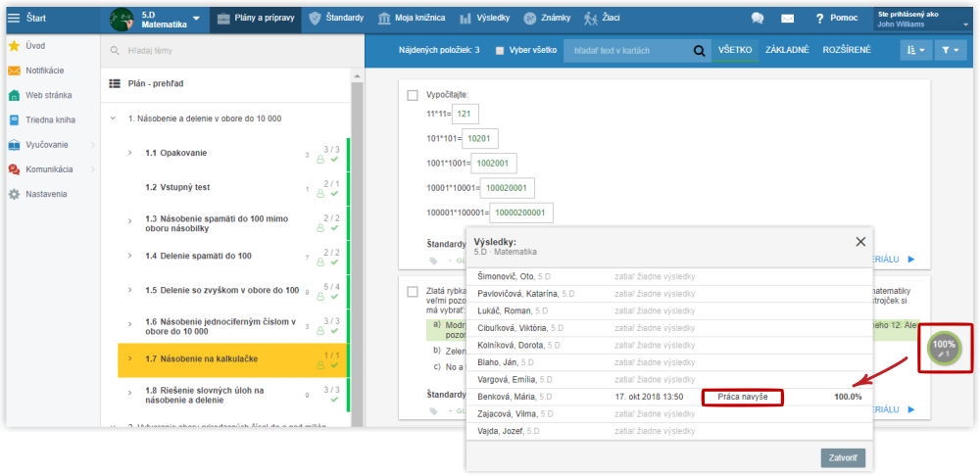Image resolution: width=980 pixels, height=475 pixels.
Task: Click the 100.0% result value
Action: click(x=848, y=397)
